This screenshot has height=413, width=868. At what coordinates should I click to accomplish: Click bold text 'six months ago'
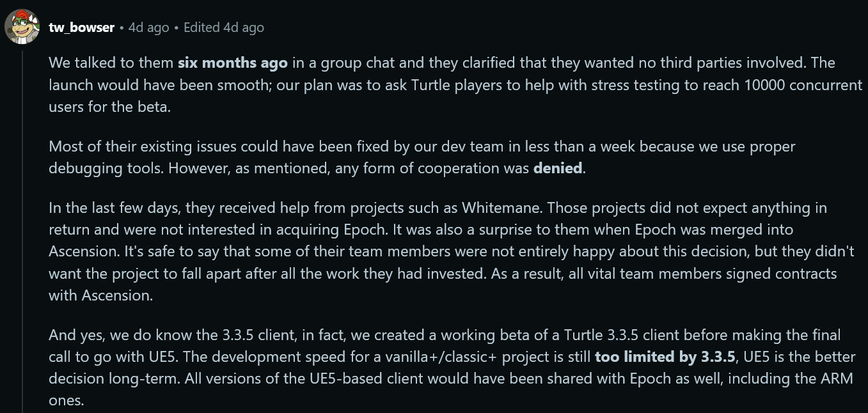click(233, 63)
